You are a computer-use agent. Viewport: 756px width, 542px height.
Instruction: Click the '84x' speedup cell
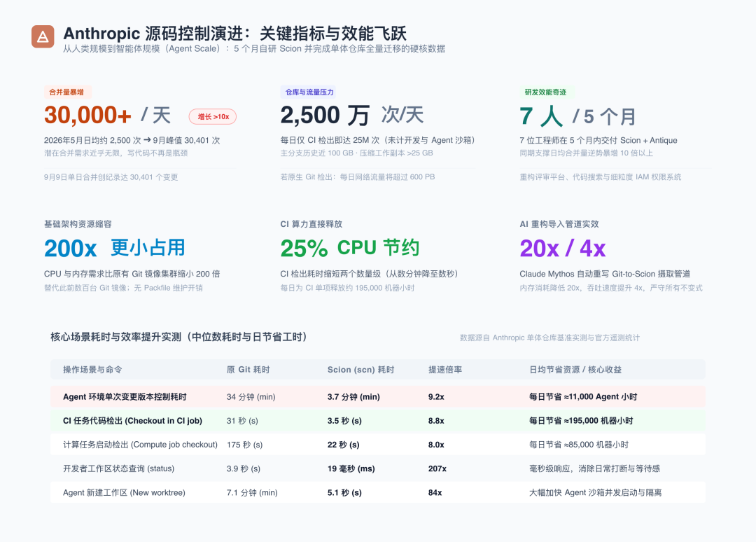435,492
